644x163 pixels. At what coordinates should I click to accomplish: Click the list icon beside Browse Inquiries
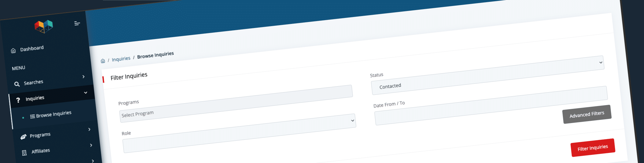[32, 116]
